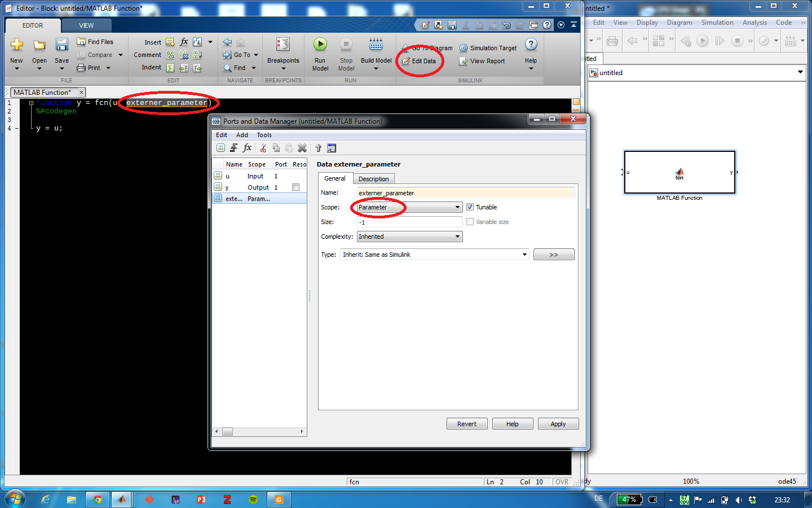This screenshot has width=812, height=508.
Task: Open the Diagram menu in the Simulink window
Action: pos(679,23)
